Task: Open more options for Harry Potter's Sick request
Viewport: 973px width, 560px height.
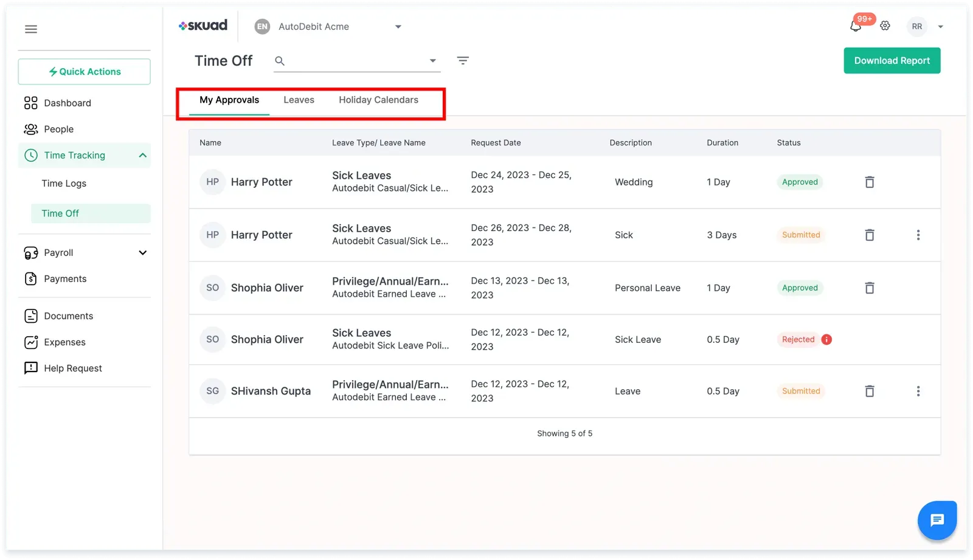Action: (918, 235)
